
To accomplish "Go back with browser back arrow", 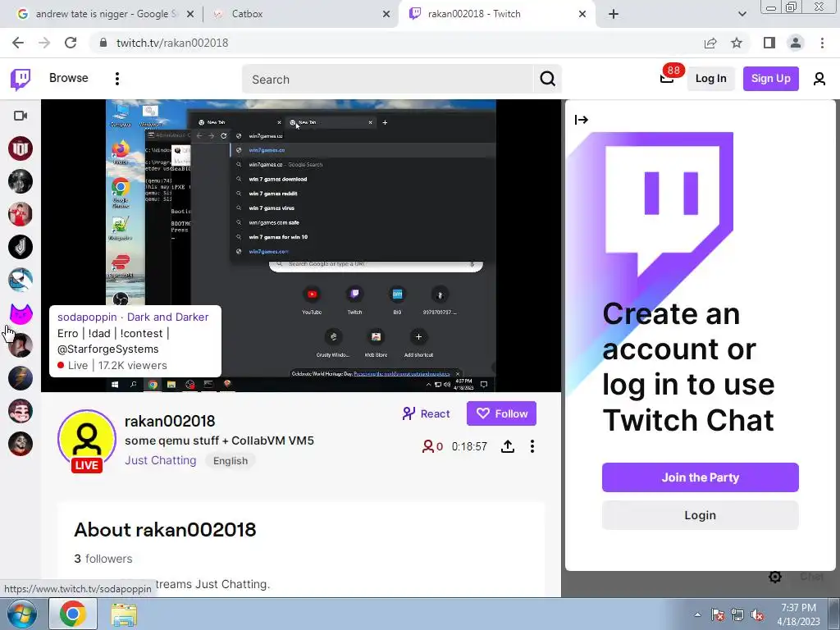I will [18, 43].
